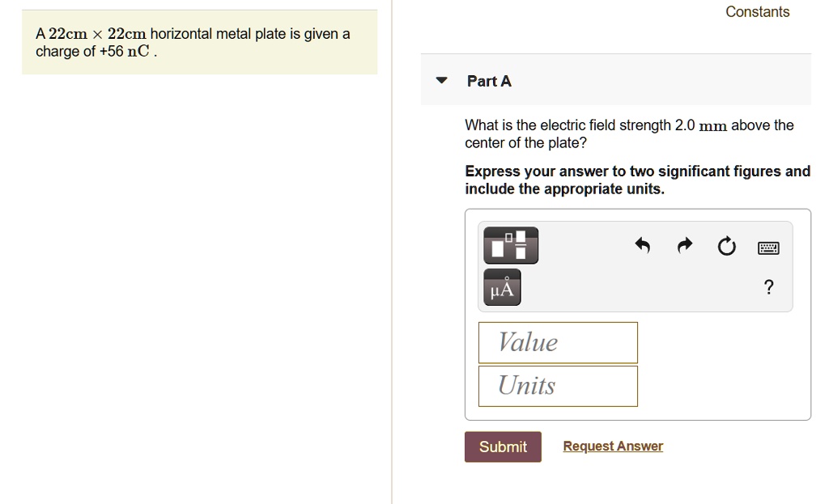Screen dimensions: 829x504
Task: Click inside the Value field
Action: 558,342
